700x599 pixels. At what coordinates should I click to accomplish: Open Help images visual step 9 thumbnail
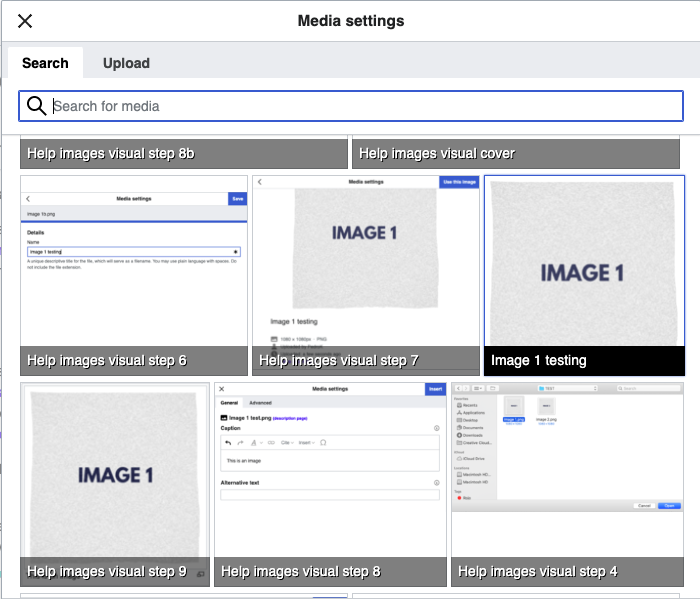point(115,470)
